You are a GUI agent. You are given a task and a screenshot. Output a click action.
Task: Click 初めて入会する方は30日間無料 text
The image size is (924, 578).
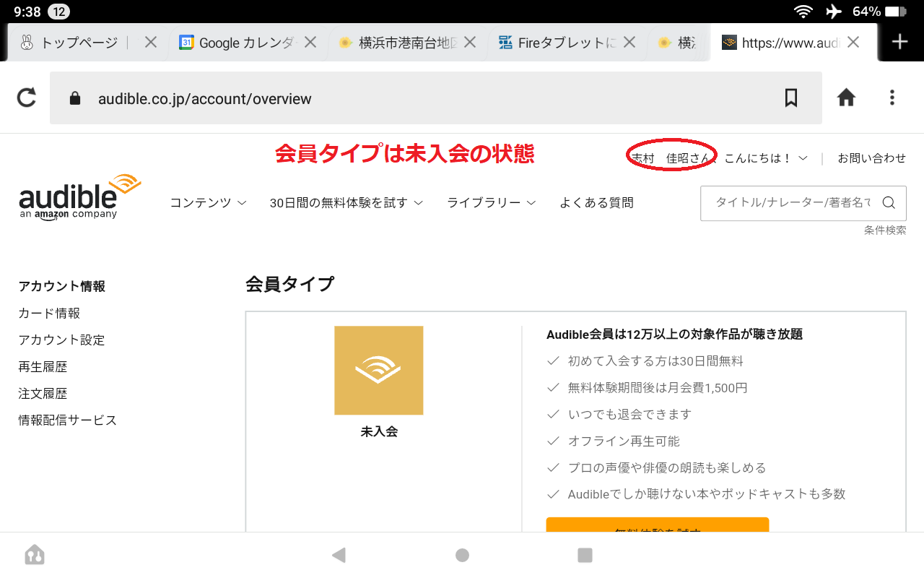pyautogui.click(x=655, y=361)
